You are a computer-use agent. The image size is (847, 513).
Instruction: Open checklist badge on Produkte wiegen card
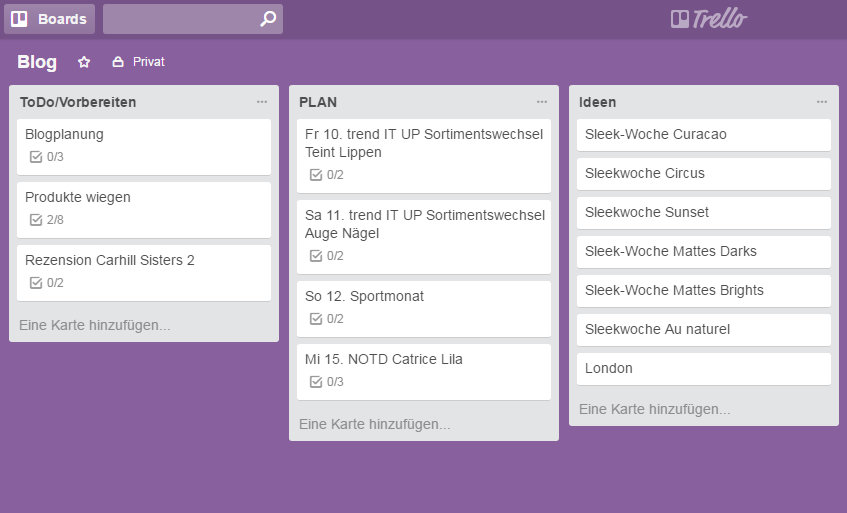tap(47, 220)
